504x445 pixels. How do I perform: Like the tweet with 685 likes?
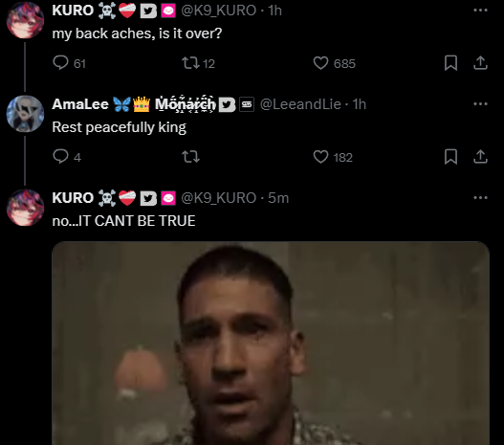320,63
